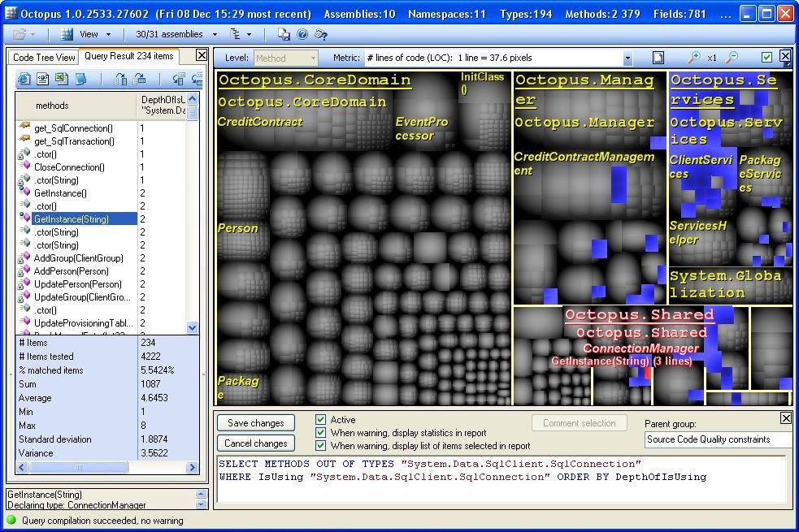Click the red highlighted GetInstance(String) rectangle
The height and width of the screenshot is (532, 799).
click(x=648, y=373)
